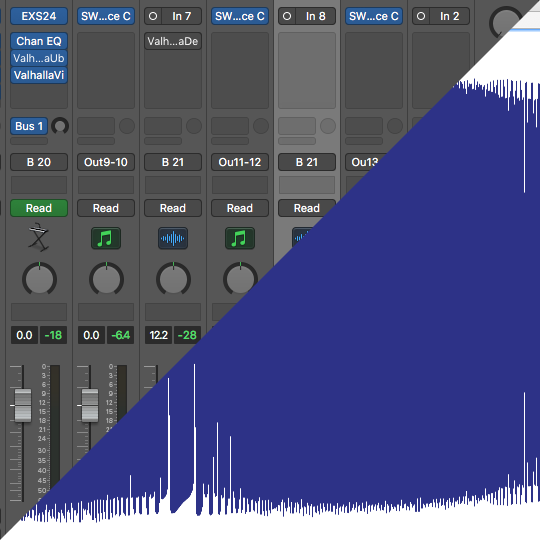This screenshot has width=540, height=540.
Task: Open the EXS24 instrument slot
Action: (x=39, y=16)
